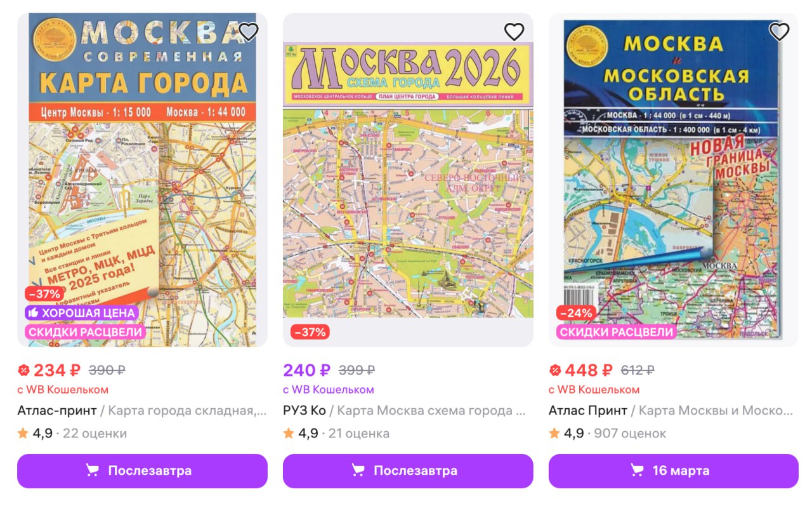
Task: Click the cart icon in the first Послезавтра button
Action: [x=93, y=470]
